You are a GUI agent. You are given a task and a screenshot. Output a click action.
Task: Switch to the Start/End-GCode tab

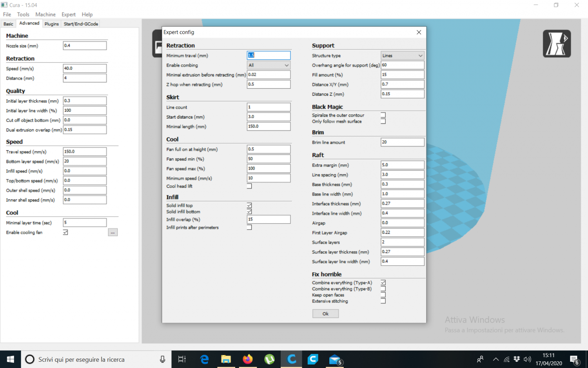click(x=81, y=24)
